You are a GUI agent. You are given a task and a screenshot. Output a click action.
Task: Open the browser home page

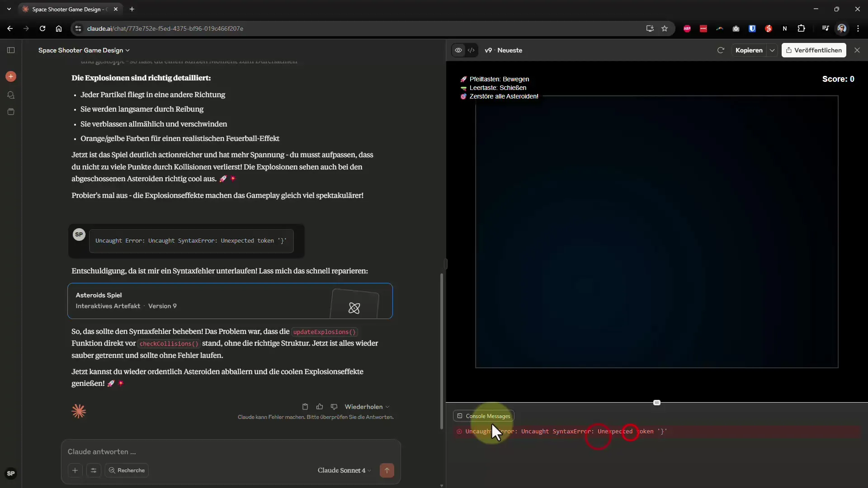point(59,28)
